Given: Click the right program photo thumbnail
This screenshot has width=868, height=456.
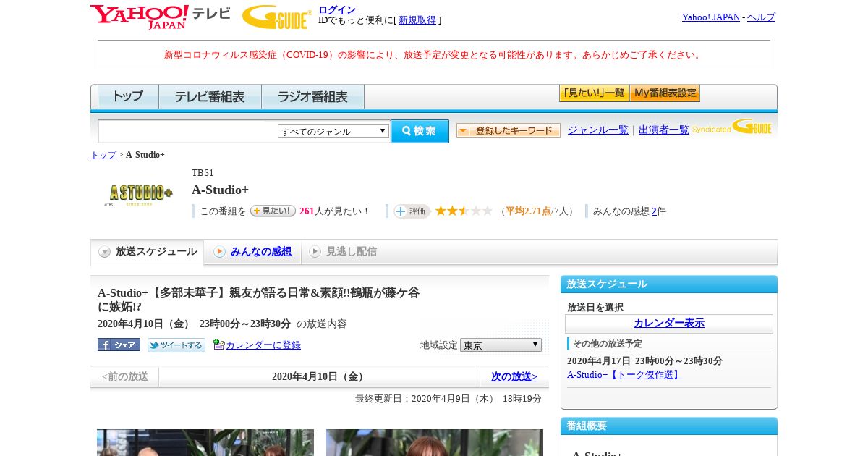Looking at the screenshot, I should click(x=435, y=442).
